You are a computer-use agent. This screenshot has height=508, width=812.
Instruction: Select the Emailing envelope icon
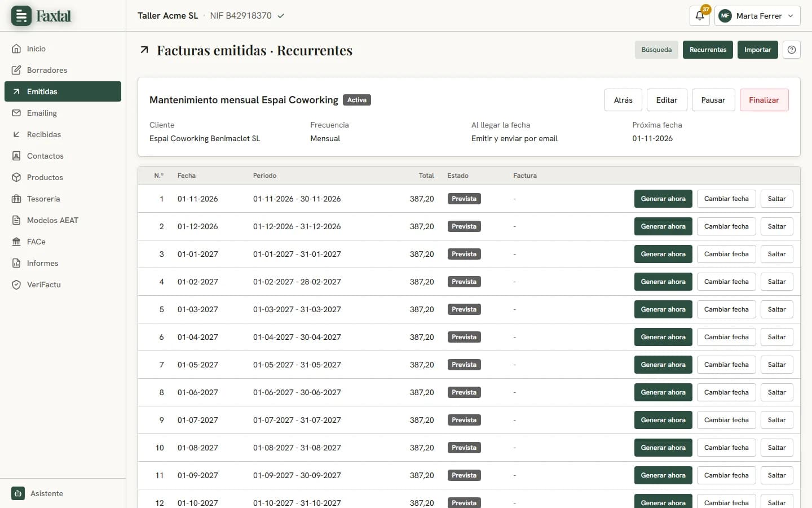coord(16,113)
